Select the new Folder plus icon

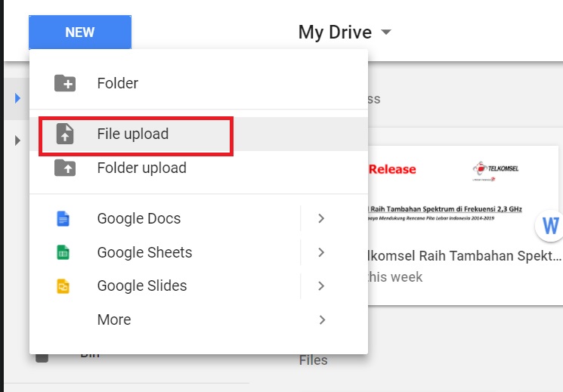click(65, 83)
